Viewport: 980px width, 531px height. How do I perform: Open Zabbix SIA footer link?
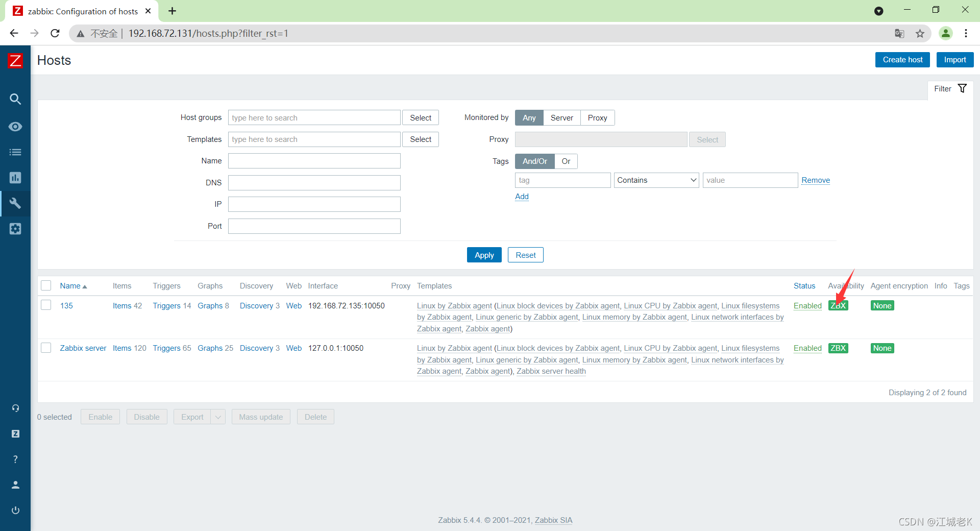[x=553, y=520]
